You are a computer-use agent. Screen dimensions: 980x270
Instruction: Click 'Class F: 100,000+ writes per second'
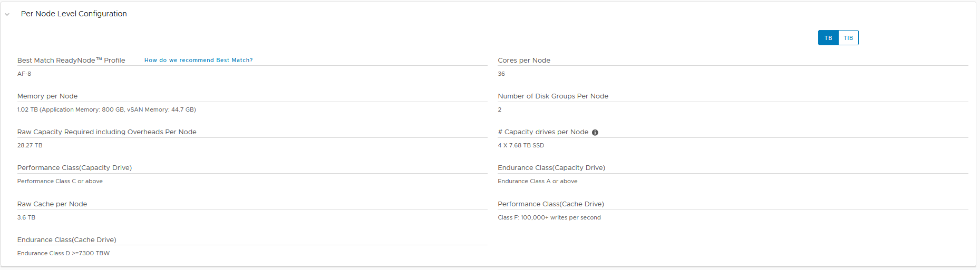pyautogui.click(x=549, y=217)
